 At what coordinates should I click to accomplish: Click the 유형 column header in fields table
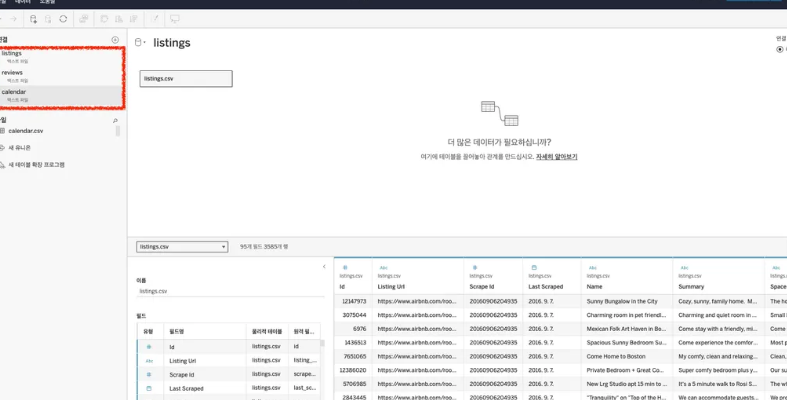click(149, 331)
